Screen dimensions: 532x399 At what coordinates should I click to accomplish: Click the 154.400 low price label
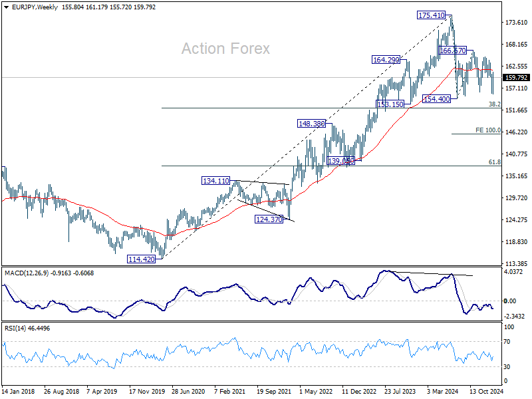[437, 98]
